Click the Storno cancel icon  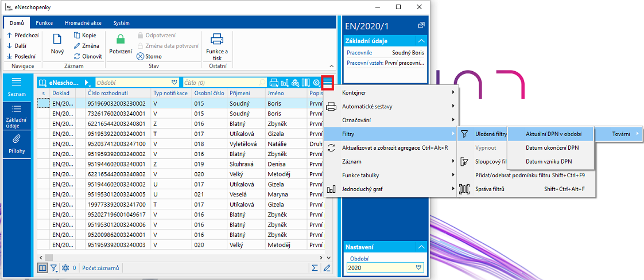click(140, 57)
